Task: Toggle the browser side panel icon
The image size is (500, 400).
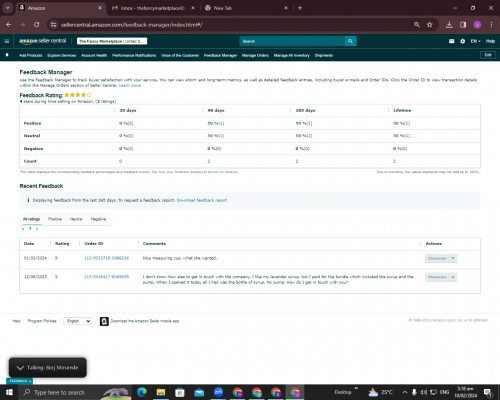Action: pyautogui.click(x=463, y=25)
